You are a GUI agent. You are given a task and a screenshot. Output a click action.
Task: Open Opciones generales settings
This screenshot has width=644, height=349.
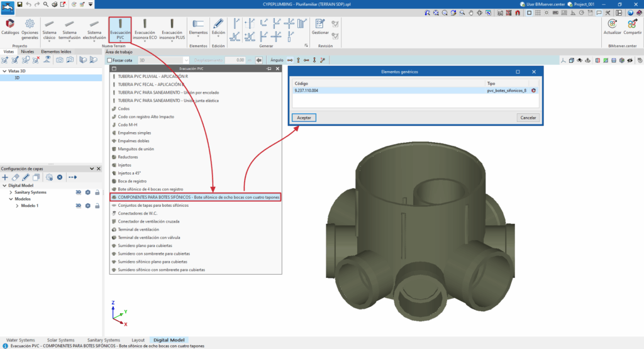click(30, 26)
